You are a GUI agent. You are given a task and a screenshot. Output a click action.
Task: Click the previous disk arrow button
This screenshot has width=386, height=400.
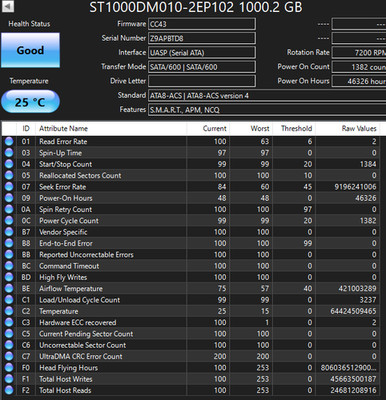tap(7, 6)
